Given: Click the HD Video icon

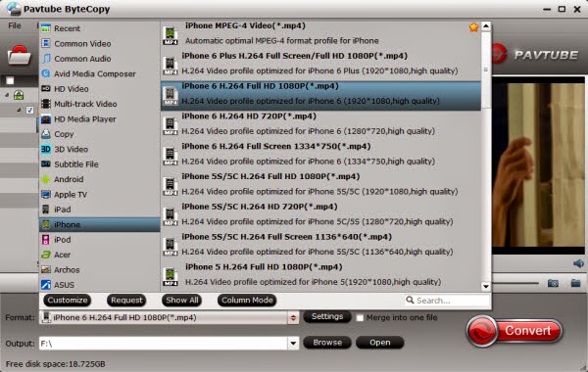Looking at the screenshot, I should (46, 88).
